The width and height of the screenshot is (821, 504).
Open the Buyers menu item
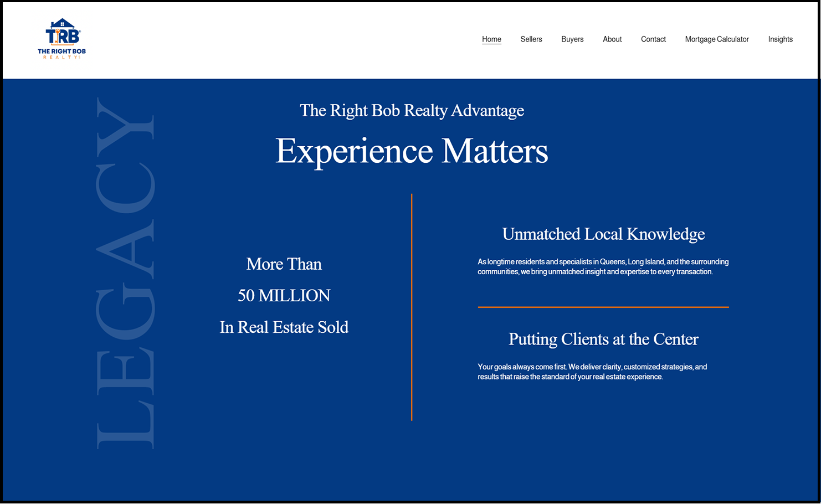[572, 39]
